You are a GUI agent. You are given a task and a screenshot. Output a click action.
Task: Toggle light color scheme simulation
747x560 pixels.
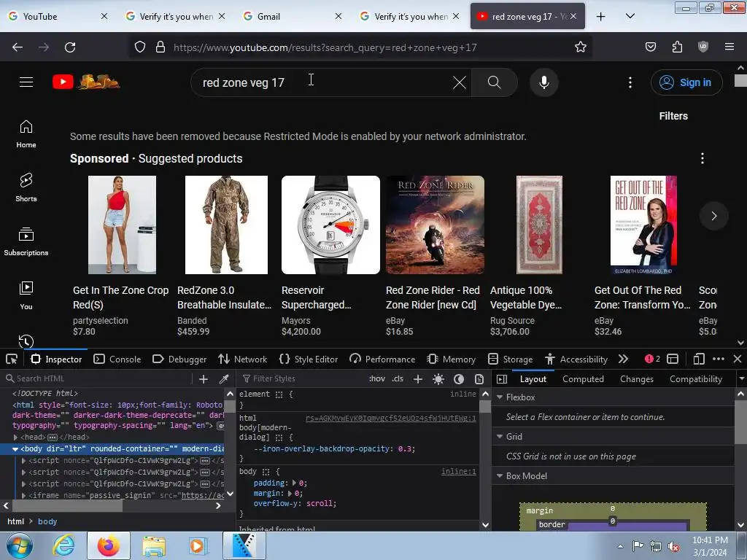438,379
